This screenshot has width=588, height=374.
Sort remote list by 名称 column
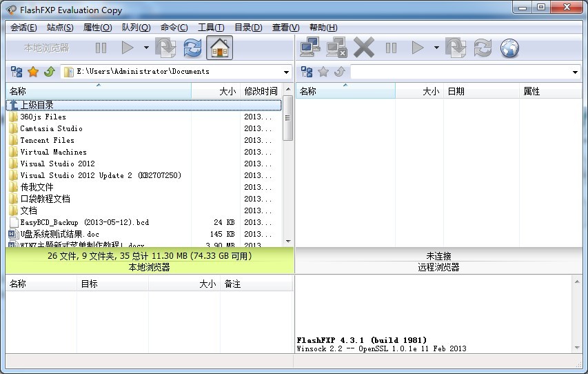[x=345, y=91]
